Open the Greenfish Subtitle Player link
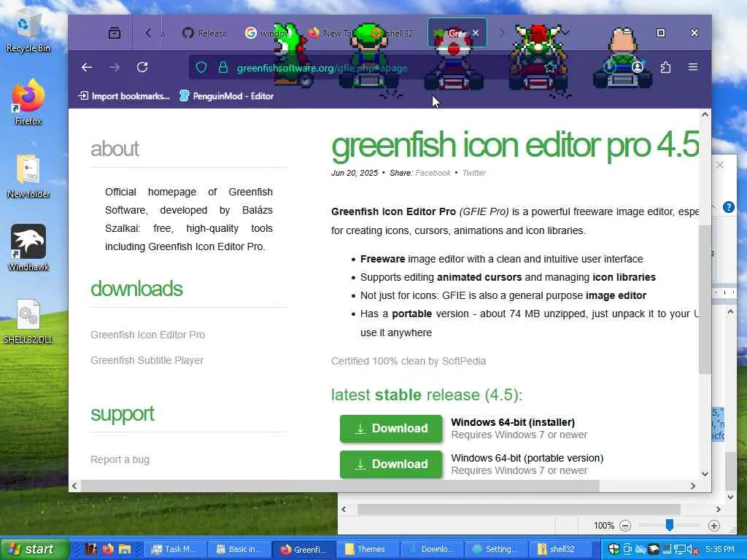 pos(147,360)
